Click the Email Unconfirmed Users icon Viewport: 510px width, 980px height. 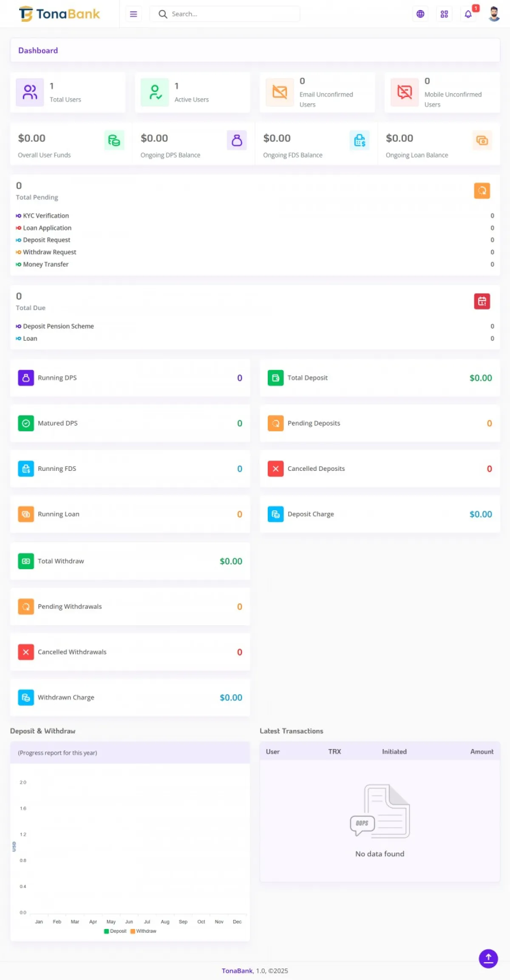pyautogui.click(x=280, y=92)
